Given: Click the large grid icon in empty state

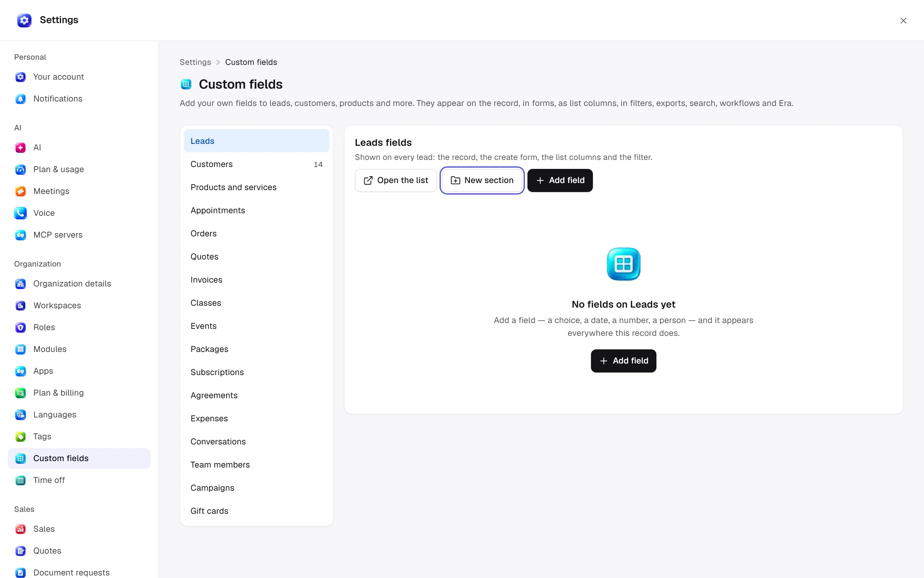Looking at the screenshot, I should 623,264.
